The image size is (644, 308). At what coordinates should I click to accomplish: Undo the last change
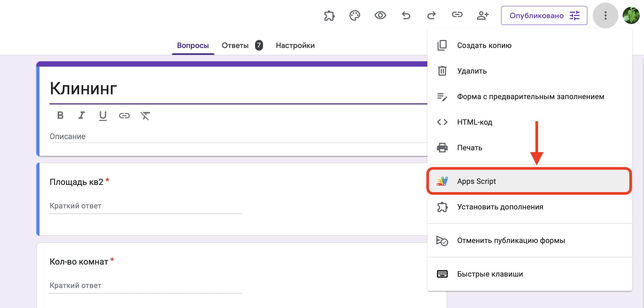[x=406, y=15]
